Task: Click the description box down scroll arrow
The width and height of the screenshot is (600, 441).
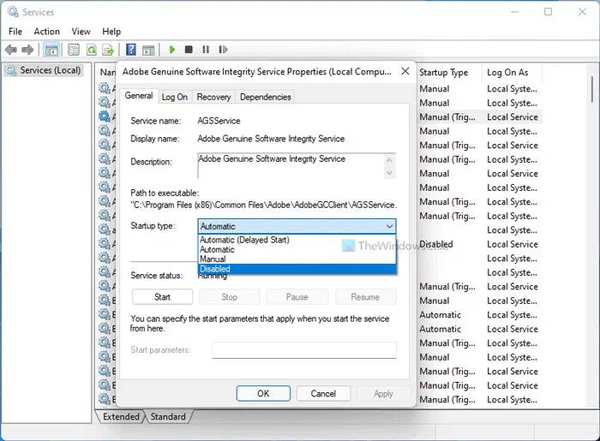Action: tap(390, 173)
